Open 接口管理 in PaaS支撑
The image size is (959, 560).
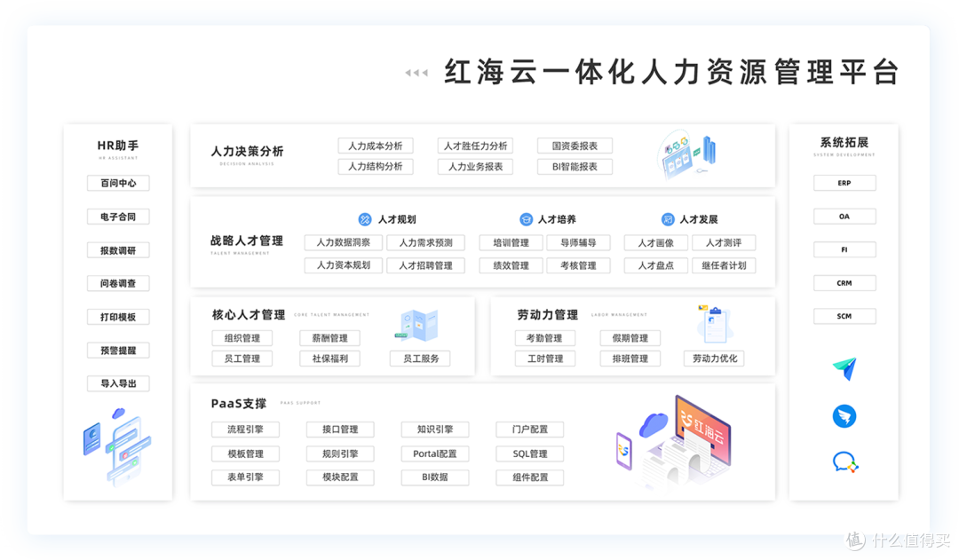point(340,430)
